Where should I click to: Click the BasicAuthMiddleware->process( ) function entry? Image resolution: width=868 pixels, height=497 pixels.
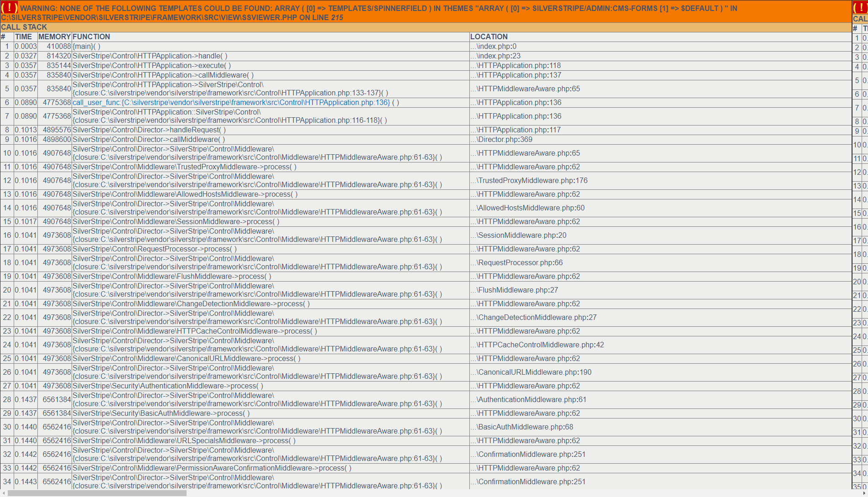(161, 413)
